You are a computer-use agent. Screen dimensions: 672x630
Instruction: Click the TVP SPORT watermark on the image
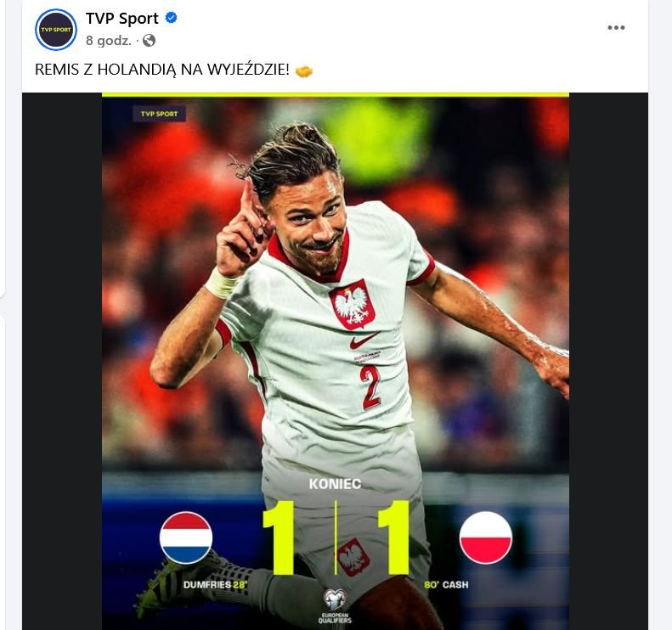[x=159, y=114]
